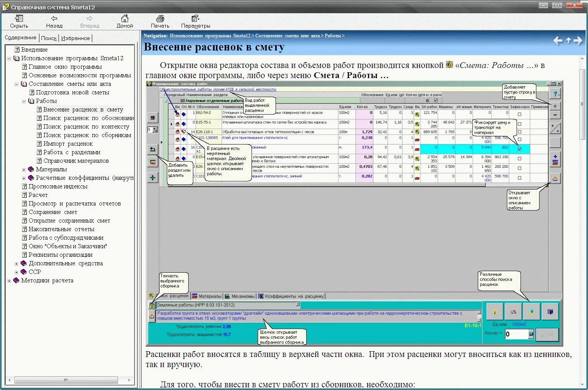Screen dimensions: 588x390
Task: Collapse the Работы tree node
Action: tap(24, 101)
